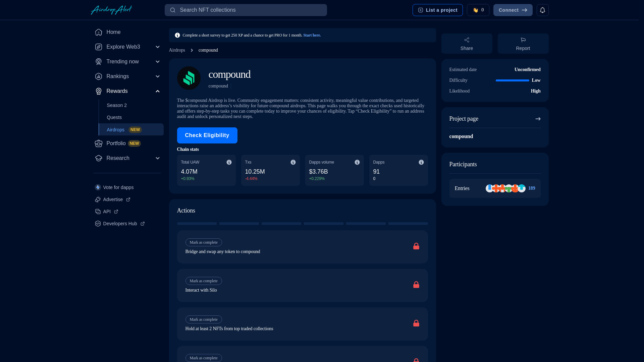Expand the Rankings menu

(158, 76)
